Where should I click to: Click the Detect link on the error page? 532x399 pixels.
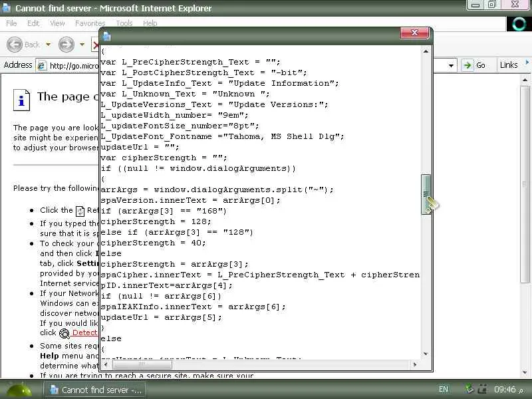point(85,332)
